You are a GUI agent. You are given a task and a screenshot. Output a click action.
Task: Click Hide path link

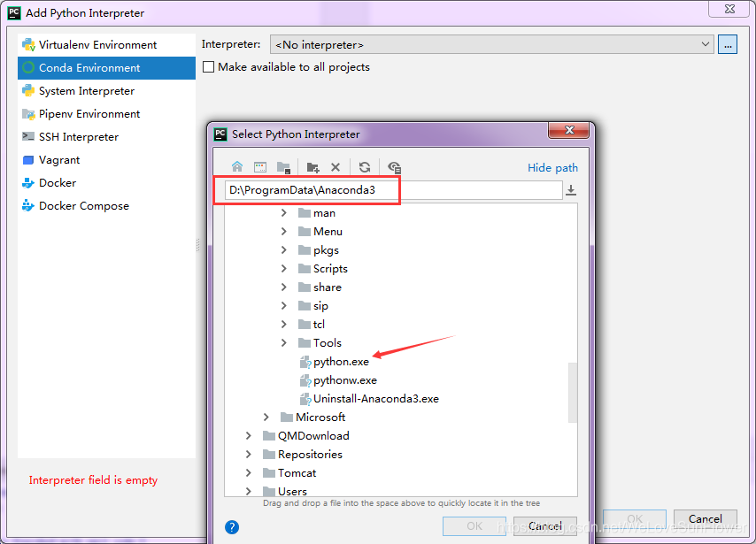click(x=552, y=168)
